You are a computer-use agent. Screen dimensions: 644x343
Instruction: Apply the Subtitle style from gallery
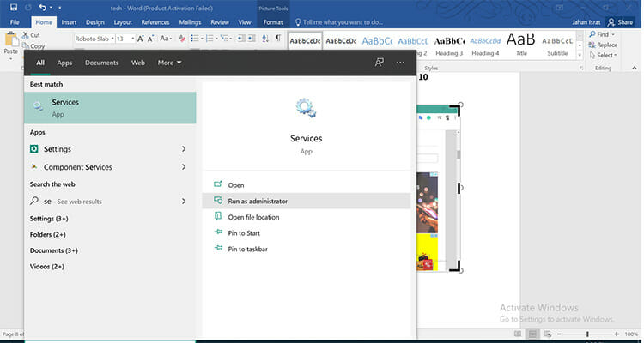tap(557, 46)
